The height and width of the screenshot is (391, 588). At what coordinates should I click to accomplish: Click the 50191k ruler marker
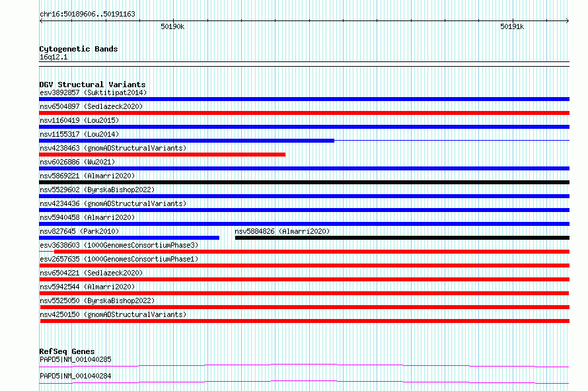coord(512,26)
